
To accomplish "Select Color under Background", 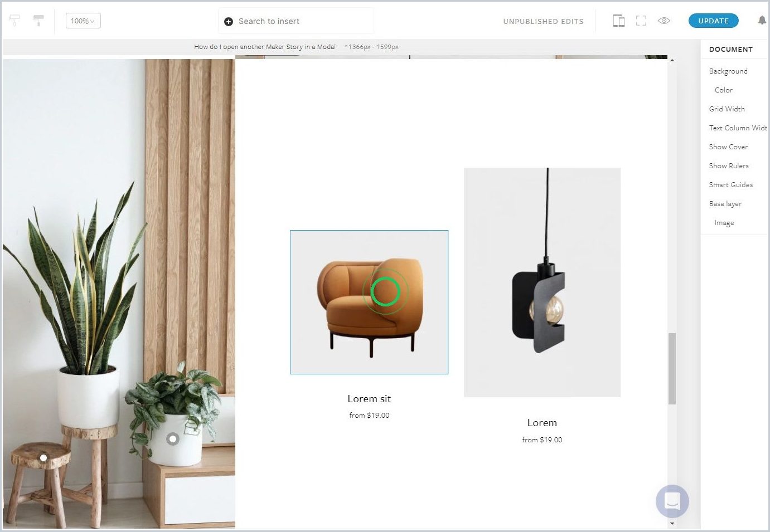I will tap(724, 90).
